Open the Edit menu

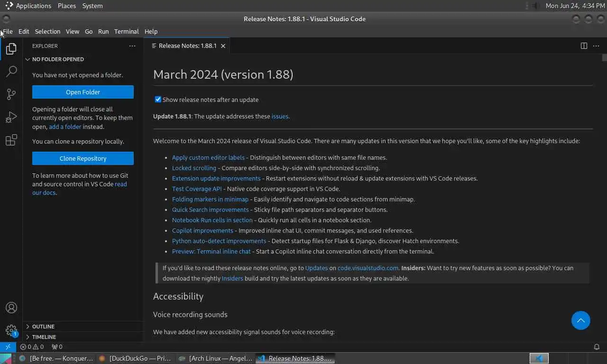tap(24, 31)
